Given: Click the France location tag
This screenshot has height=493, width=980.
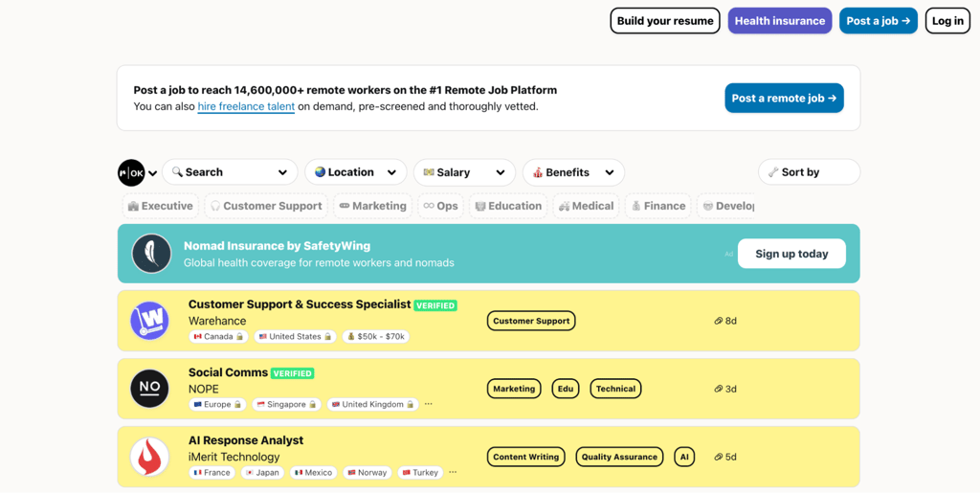Looking at the screenshot, I should (x=212, y=472).
